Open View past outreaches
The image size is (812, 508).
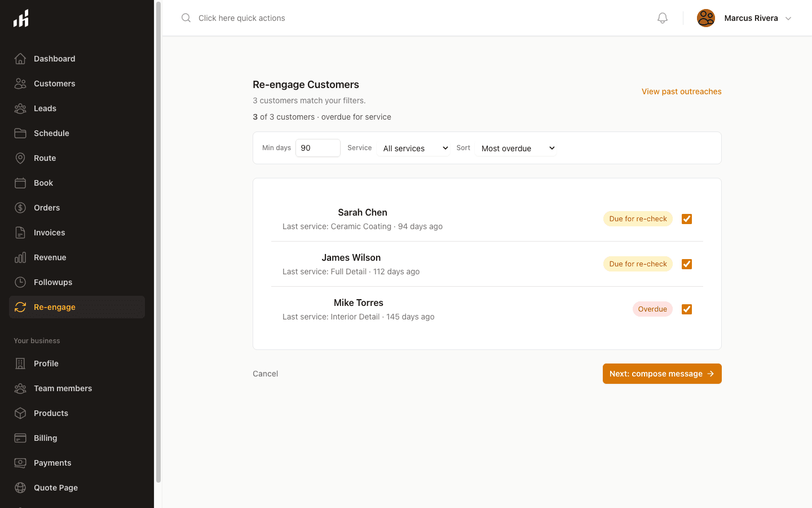tap(681, 91)
